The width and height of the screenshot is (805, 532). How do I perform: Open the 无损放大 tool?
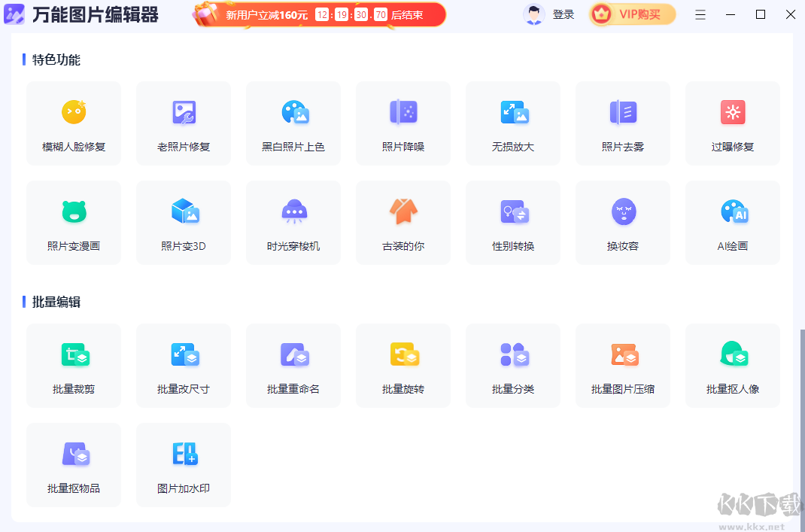[x=512, y=123]
